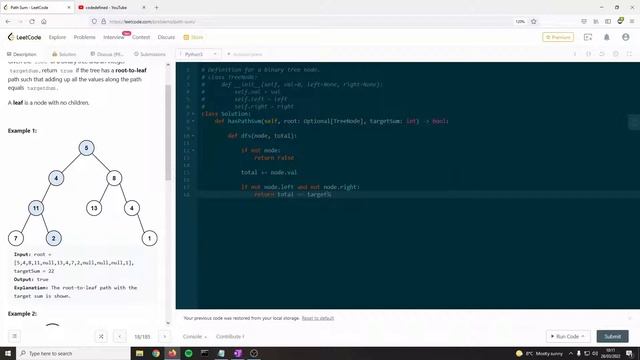Open Chrome from the taskbar
Screen dimensions: 640x360
coord(156,353)
